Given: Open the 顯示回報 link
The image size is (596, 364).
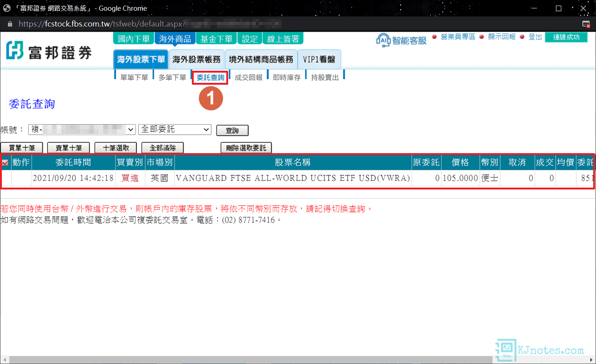Looking at the screenshot, I should point(502,37).
